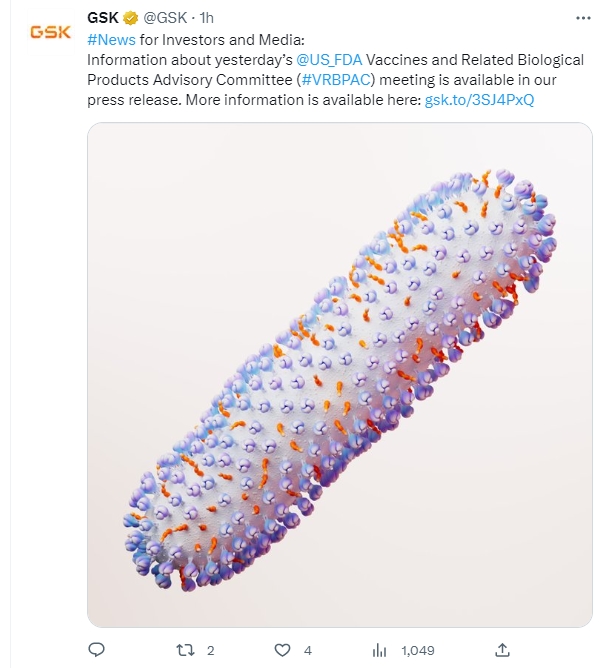Open the share upload arrow icon

point(502,650)
